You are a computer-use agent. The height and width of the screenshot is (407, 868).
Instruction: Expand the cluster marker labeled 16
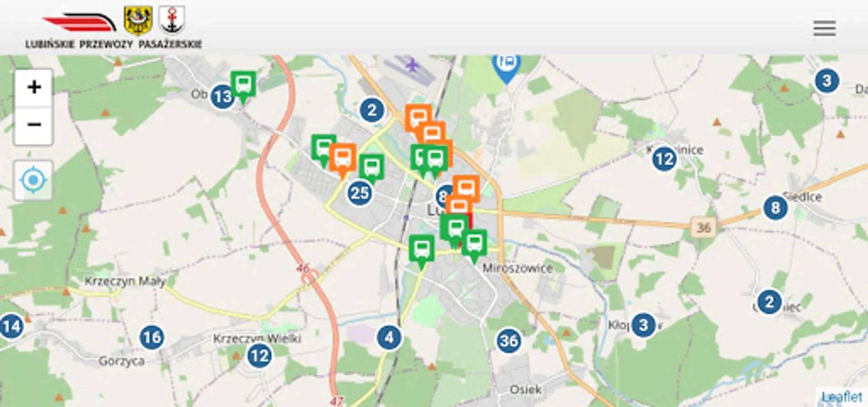coord(151,337)
